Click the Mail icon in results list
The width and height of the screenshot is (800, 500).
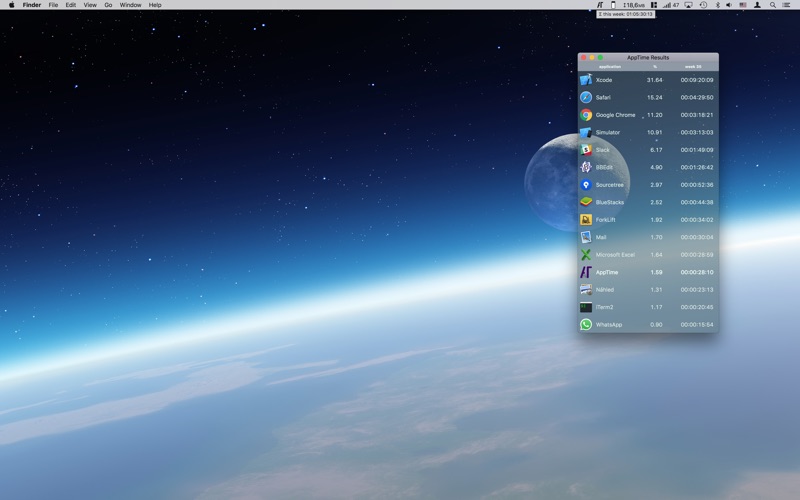[586, 237]
